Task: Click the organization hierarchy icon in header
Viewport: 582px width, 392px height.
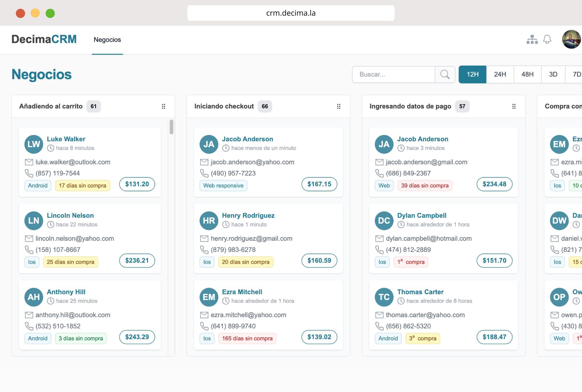Action: click(x=532, y=40)
